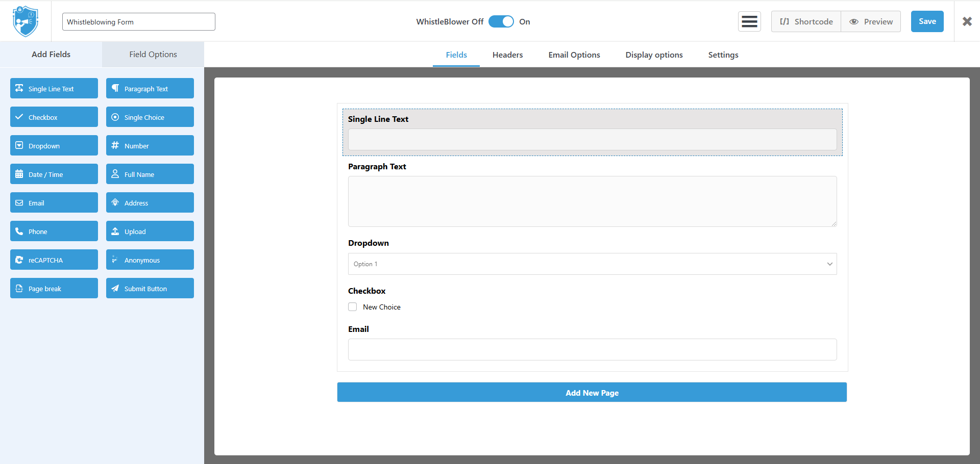
Task: Add a Date / Time field
Action: [x=54, y=174]
